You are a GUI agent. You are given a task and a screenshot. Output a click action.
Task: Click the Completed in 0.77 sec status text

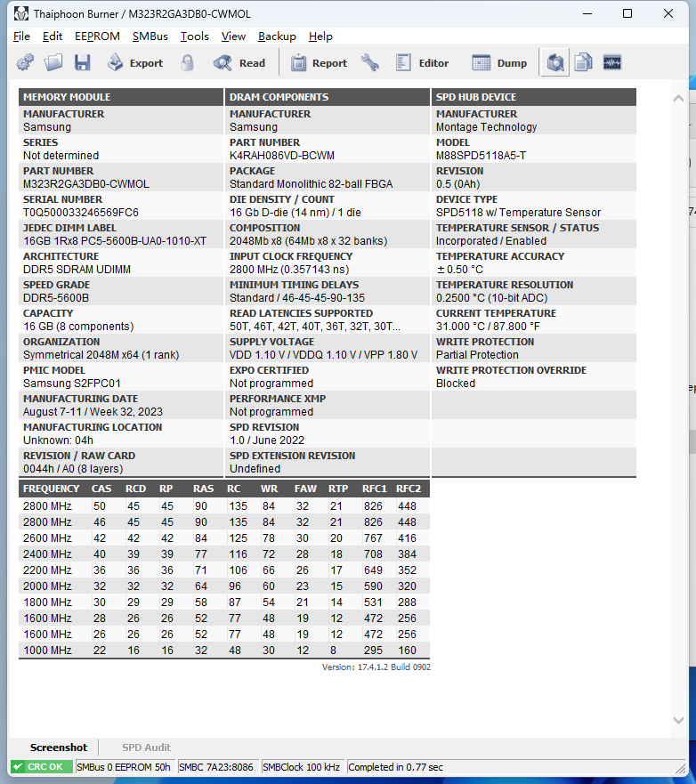coord(395,767)
